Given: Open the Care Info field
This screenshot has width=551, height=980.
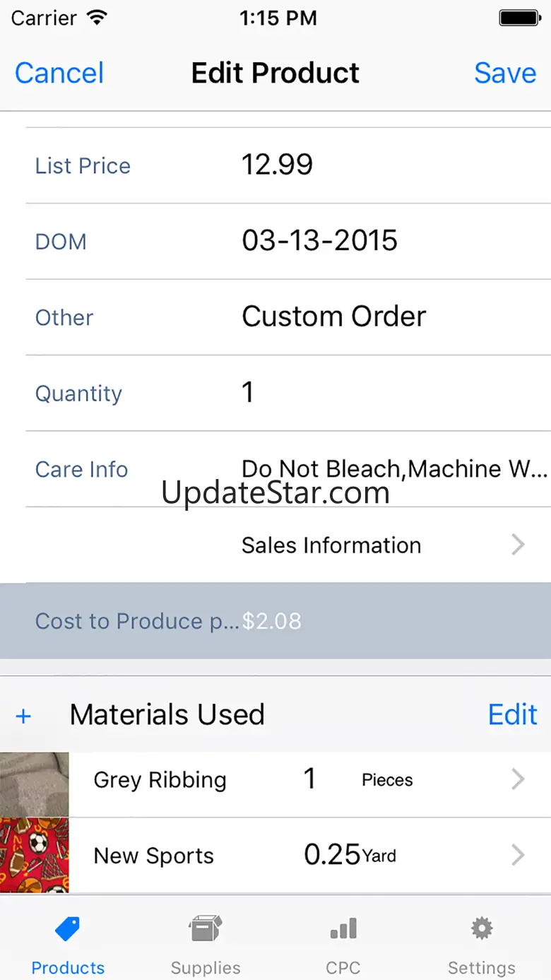Looking at the screenshot, I should click(393, 469).
